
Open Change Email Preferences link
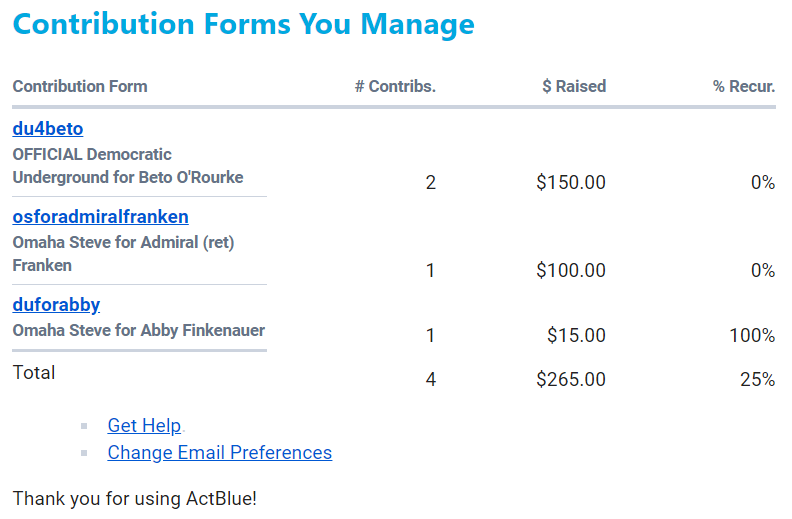219,453
